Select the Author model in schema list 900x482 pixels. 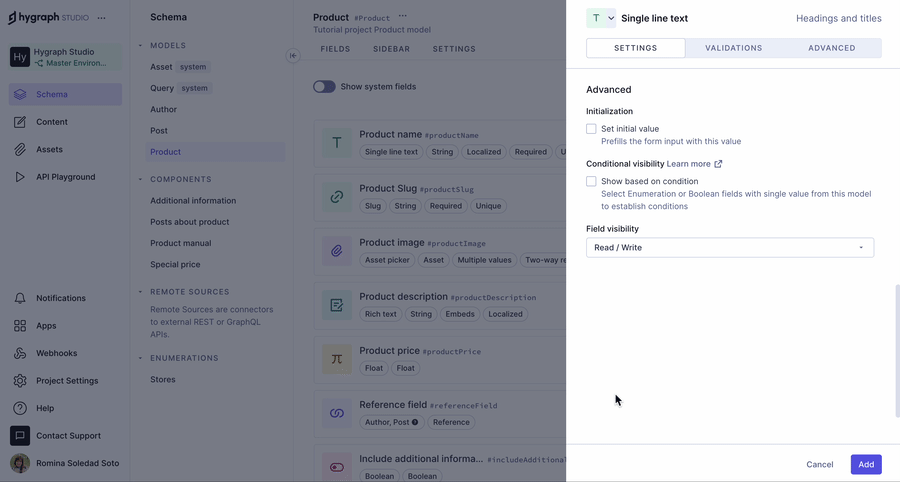pos(163,110)
